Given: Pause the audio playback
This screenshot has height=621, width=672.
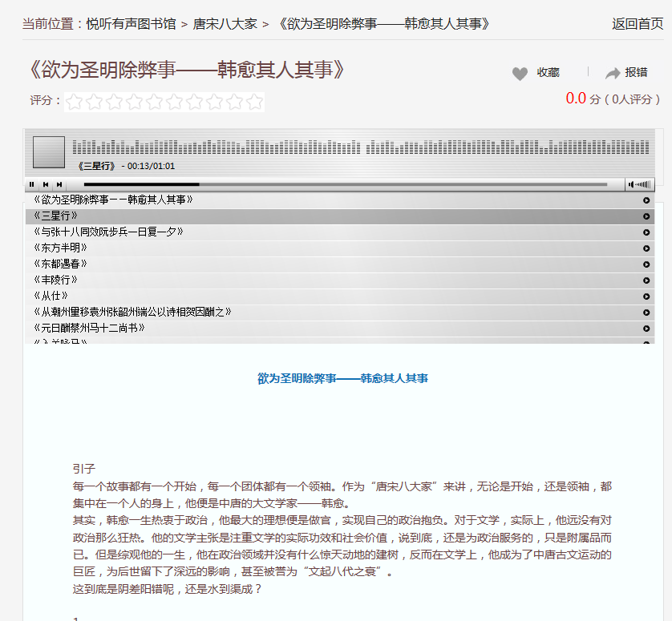Looking at the screenshot, I should (32, 184).
